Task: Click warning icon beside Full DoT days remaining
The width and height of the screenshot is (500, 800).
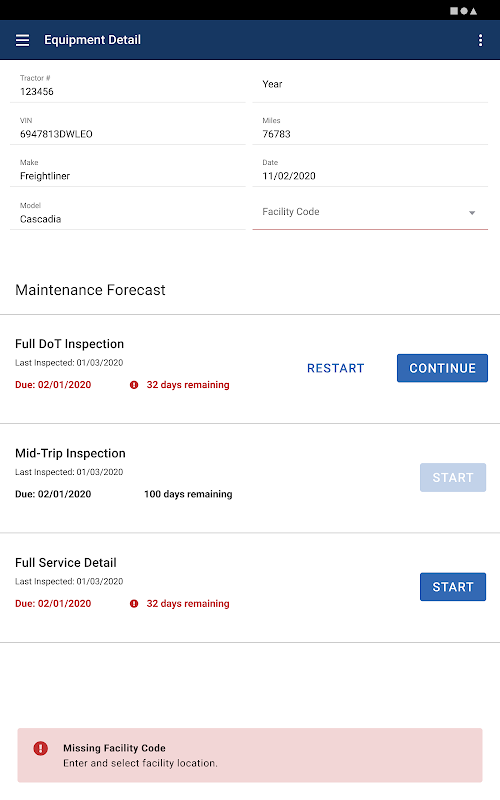Action: click(x=134, y=385)
